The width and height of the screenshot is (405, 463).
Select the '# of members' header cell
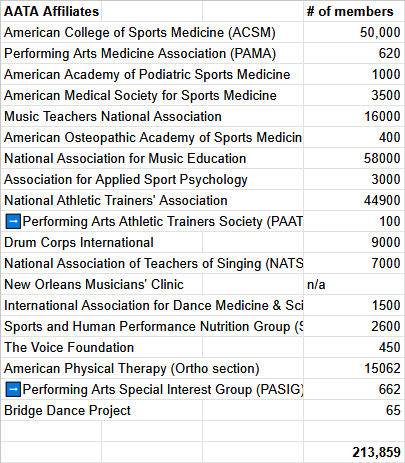[353, 11]
